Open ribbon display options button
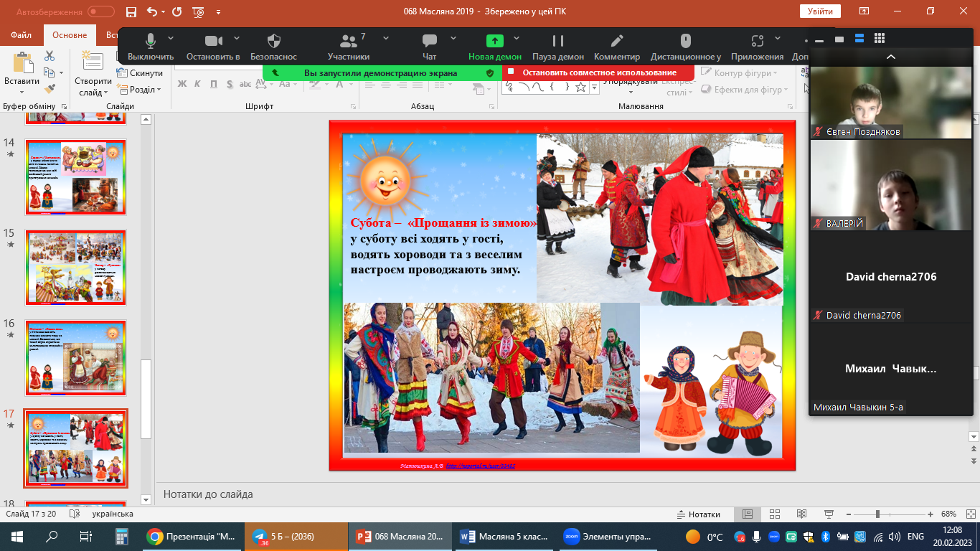 tap(864, 11)
